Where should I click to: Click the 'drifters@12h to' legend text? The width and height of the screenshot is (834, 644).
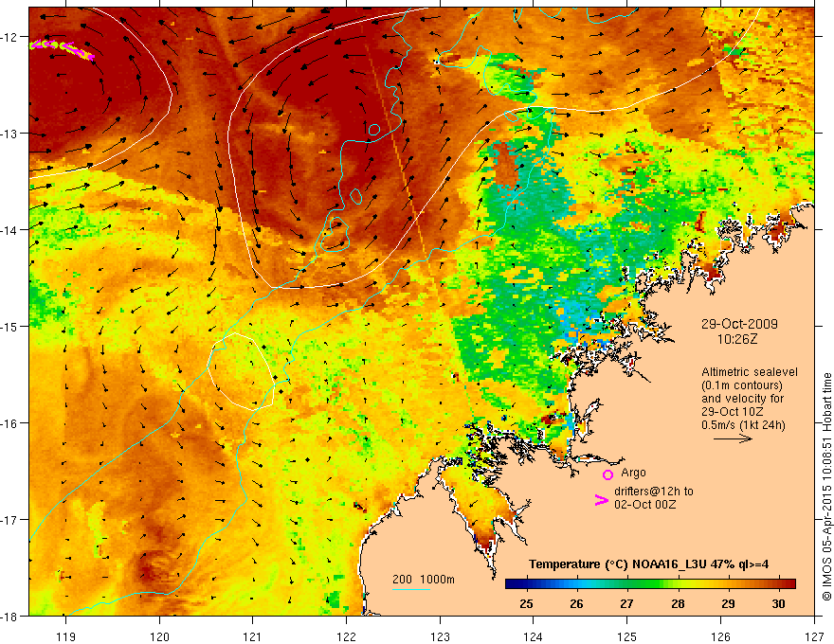pyautogui.click(x=654, y=491)
